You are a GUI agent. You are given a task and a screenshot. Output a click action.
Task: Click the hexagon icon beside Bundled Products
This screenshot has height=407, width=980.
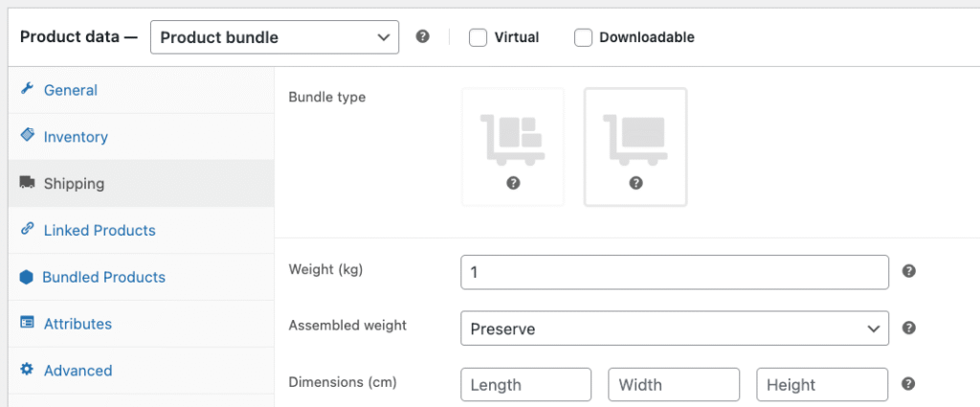point(26,277)
